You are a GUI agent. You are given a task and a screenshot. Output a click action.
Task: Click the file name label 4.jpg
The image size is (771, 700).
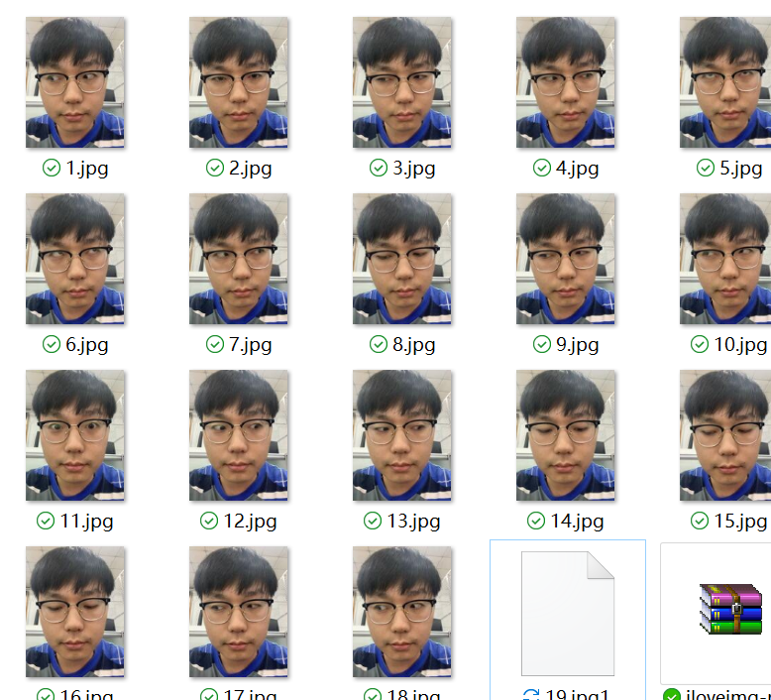578,169
